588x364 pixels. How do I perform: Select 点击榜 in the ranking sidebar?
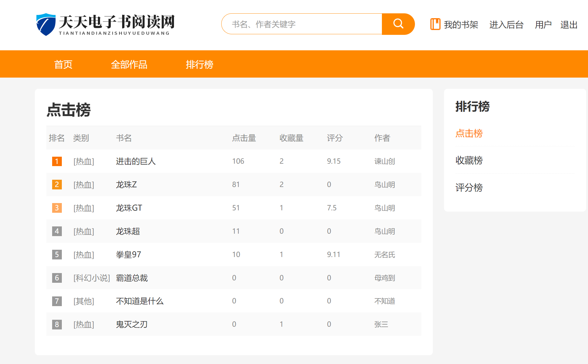click(469, 133)
